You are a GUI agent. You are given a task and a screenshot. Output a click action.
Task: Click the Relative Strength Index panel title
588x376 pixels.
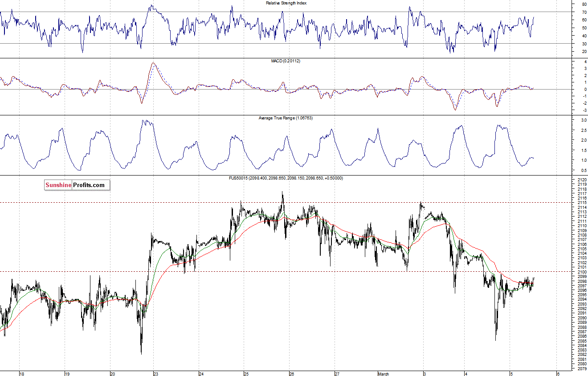click(286, 3)
